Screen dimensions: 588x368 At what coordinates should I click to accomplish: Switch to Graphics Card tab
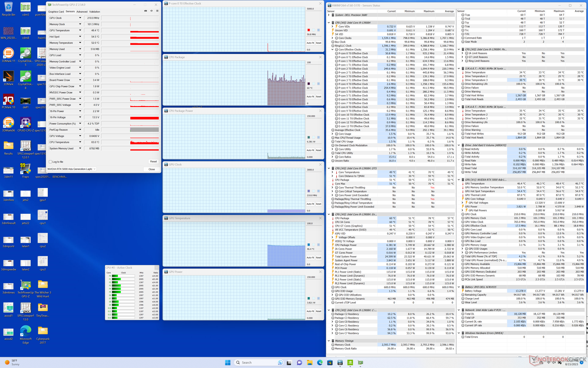pos(56,12)
